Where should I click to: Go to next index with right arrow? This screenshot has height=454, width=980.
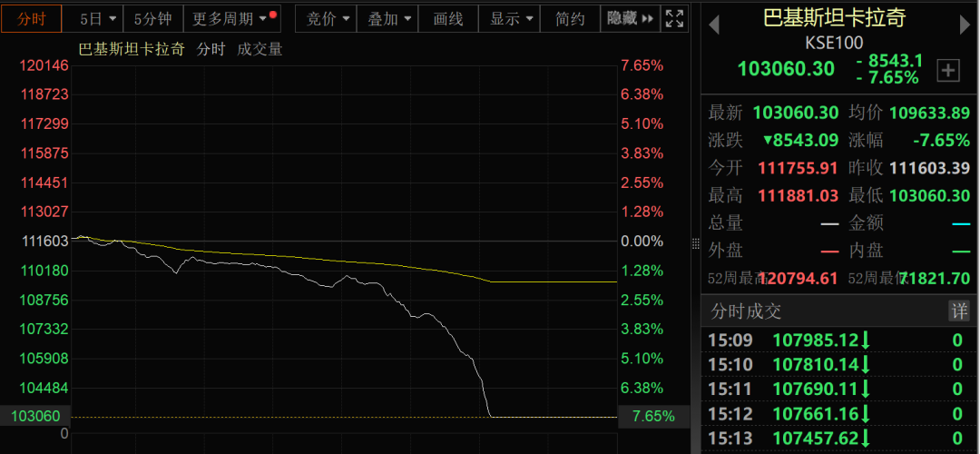pyautogui.click(x=965, y=25)
